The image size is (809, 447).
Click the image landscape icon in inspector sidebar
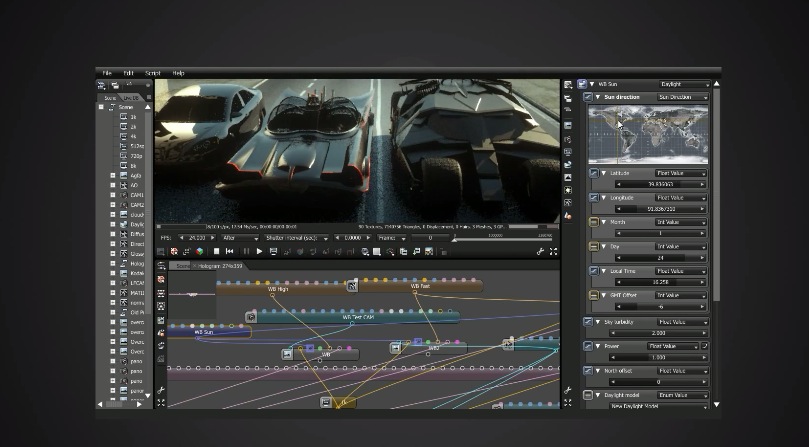[x=568, y=178]
